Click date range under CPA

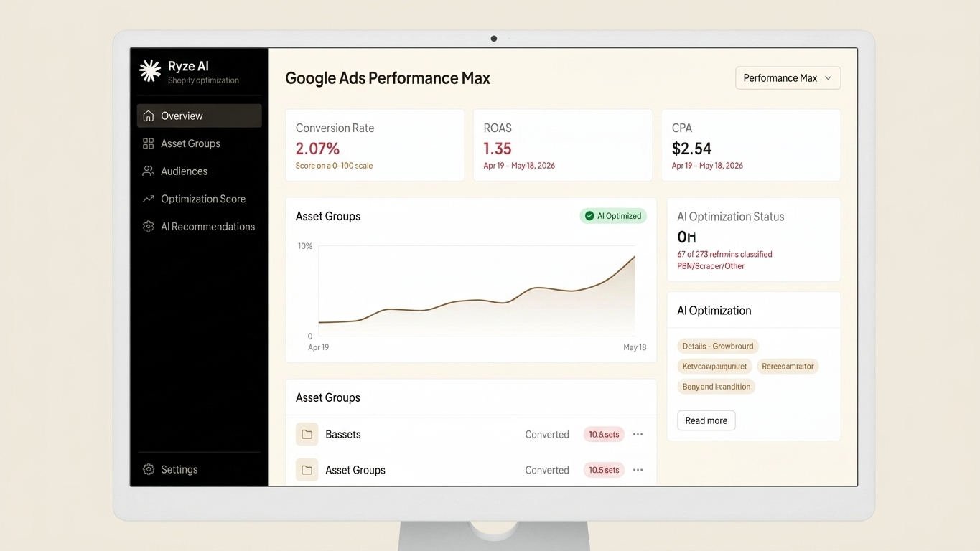[707, 166]
